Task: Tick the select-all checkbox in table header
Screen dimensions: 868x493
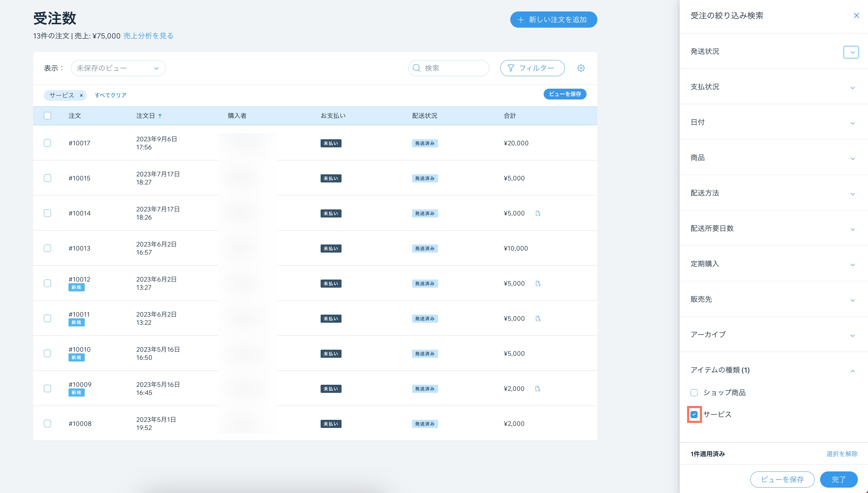Action: 48,116
